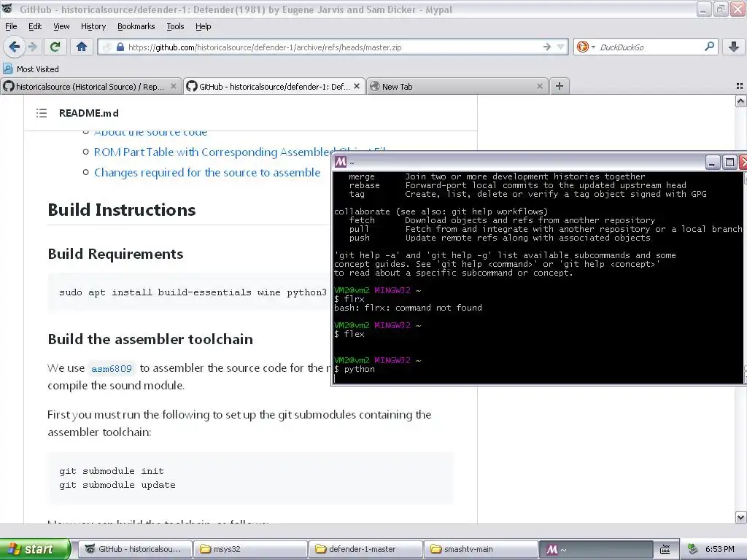Click the page scrollbar down arrow
Image resolution: width=747 pixels, height=560 pixels.
click(740, 517)
